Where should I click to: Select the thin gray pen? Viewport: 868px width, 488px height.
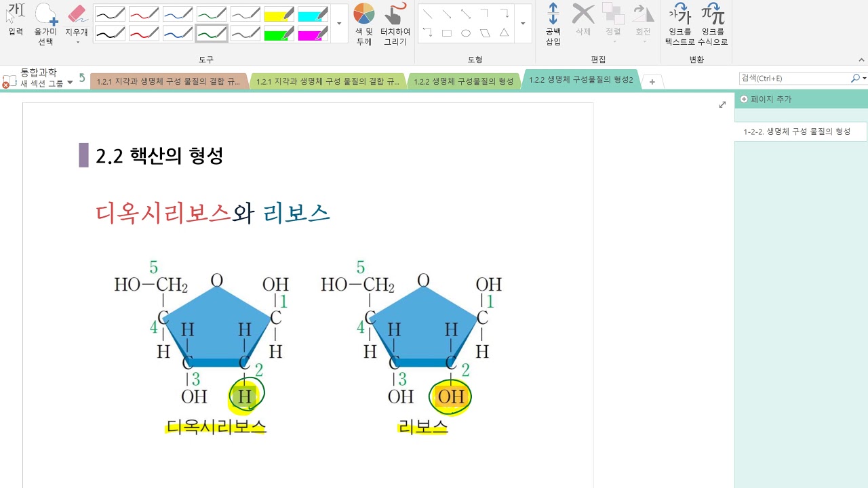click(245, 14)
